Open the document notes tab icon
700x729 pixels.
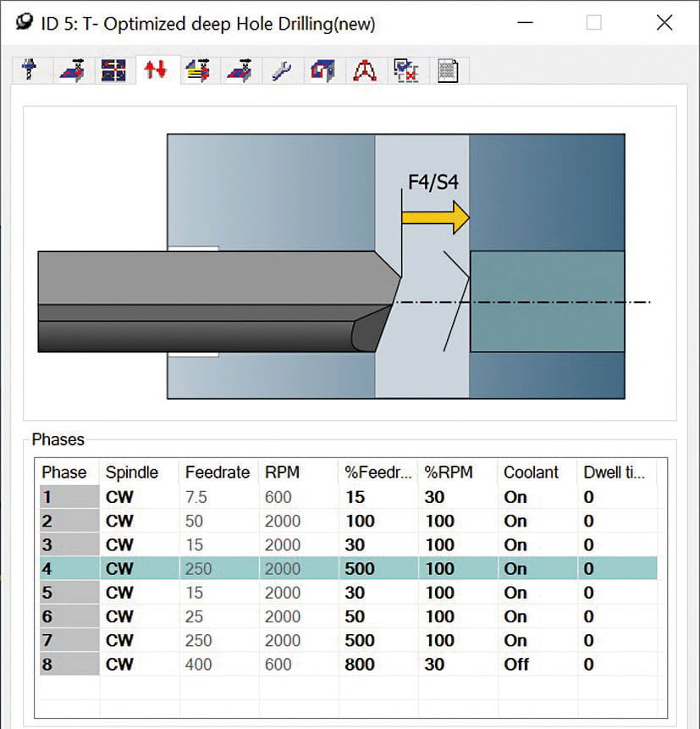click(448, 71)
